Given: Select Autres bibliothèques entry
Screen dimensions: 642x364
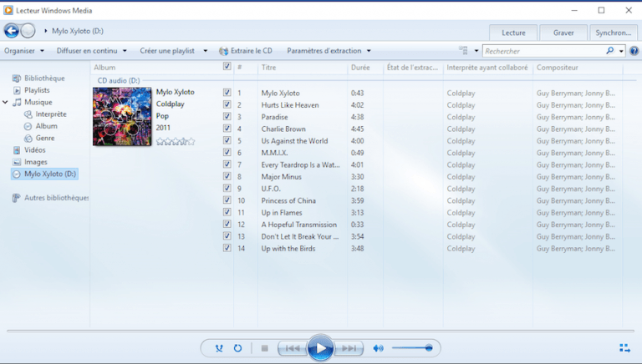Looking at the screenshot, I should pos(57,198).
